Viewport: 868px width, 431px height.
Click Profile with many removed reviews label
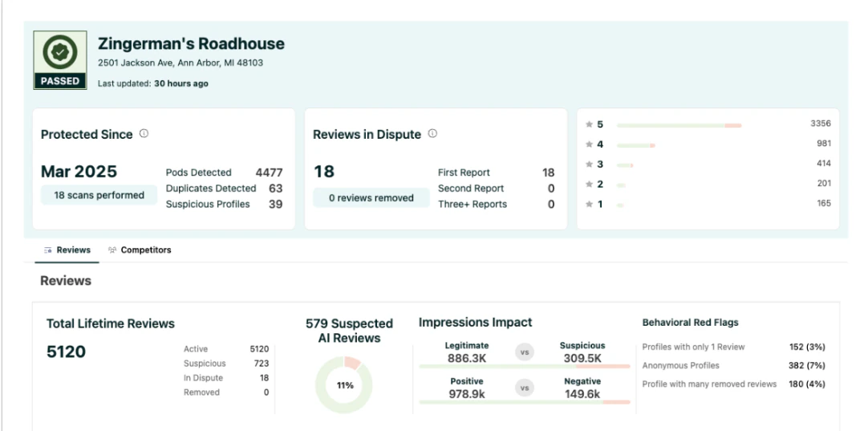[x=709, y=384]
